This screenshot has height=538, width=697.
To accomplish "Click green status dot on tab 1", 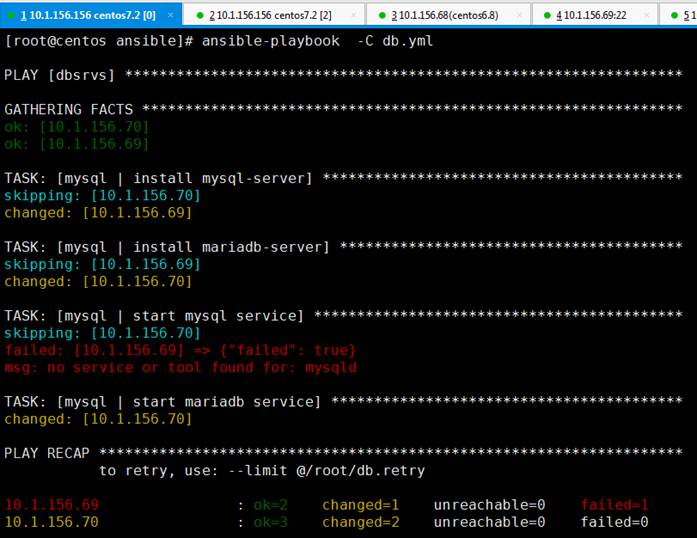I will (x=11, y=16).
